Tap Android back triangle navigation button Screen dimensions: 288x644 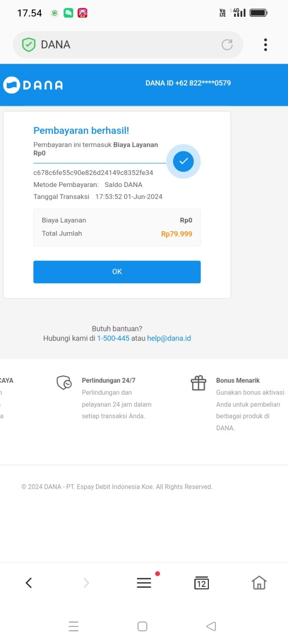(211, 626)
